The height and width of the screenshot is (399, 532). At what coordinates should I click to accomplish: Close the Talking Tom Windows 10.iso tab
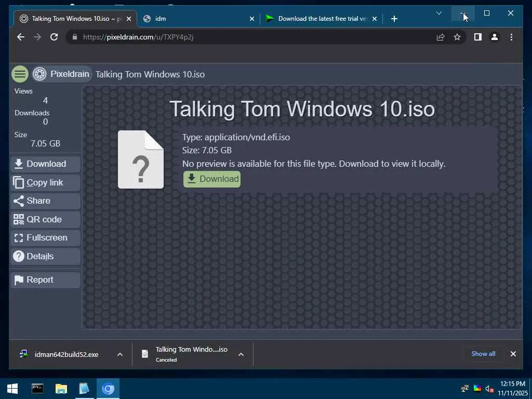pos(129,19)
